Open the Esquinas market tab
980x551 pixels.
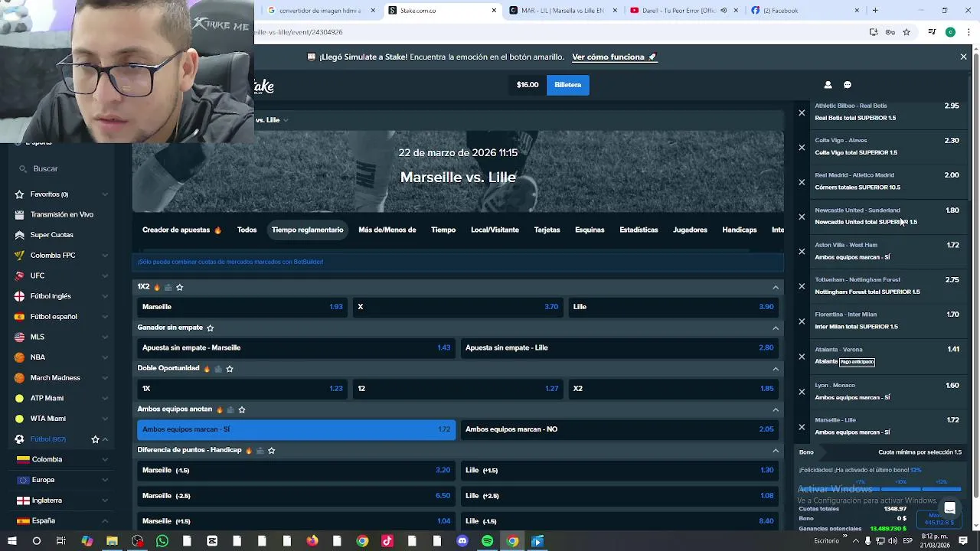click(x=590, y=230)
